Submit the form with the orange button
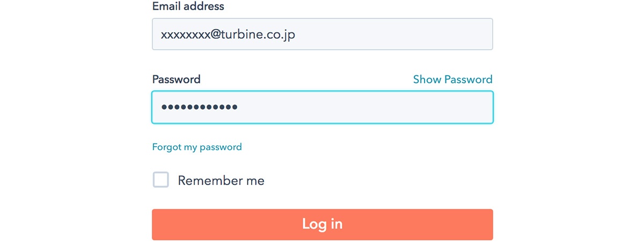 [x=322, y=224]
